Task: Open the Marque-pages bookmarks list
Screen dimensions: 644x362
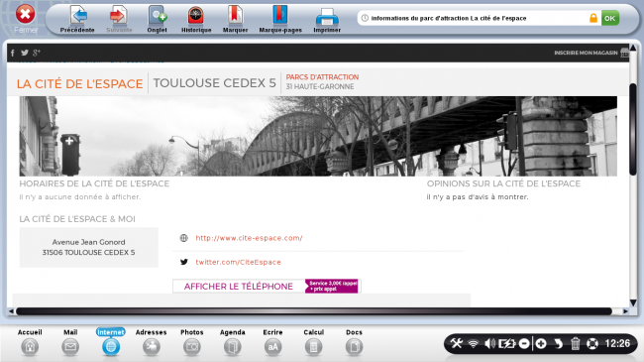Action: click(x=280, y=19)
